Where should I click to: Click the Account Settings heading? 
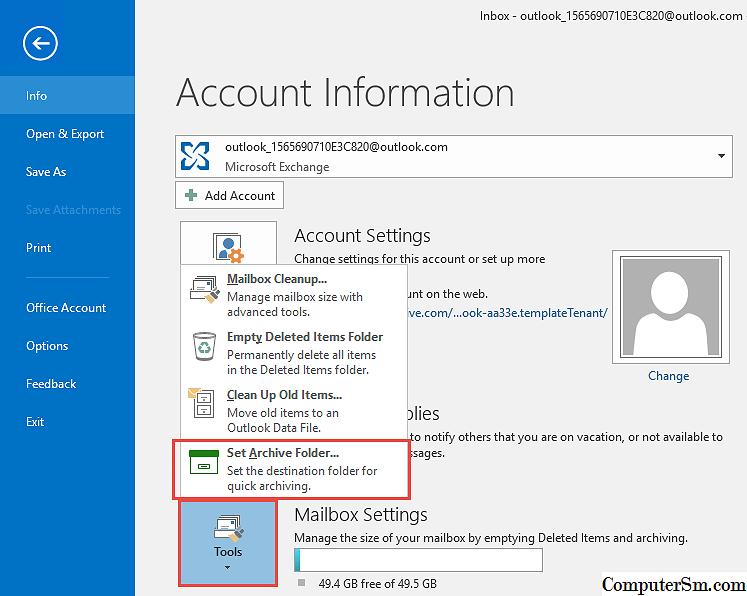pyautogui.click(x=362, y=236)
